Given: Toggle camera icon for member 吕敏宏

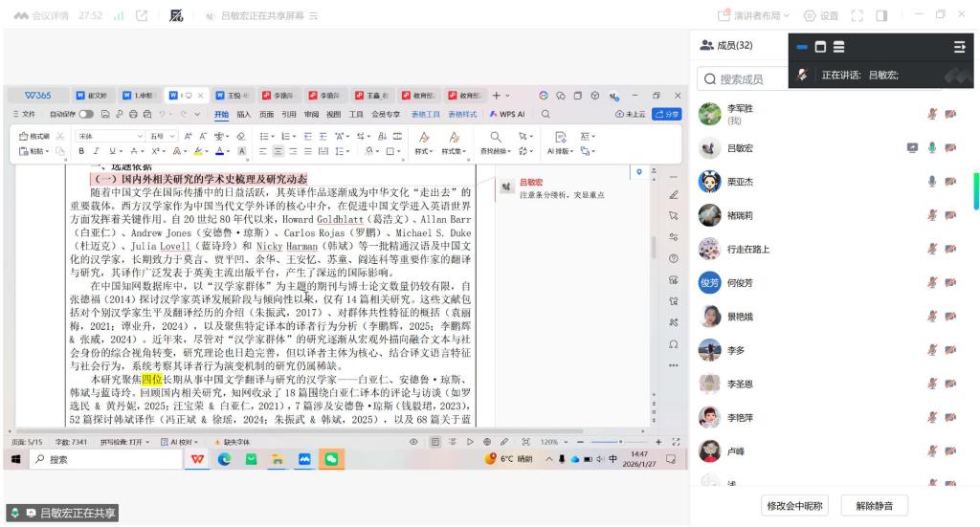Looking at the screenshot, I should click(x=950, y=148).
